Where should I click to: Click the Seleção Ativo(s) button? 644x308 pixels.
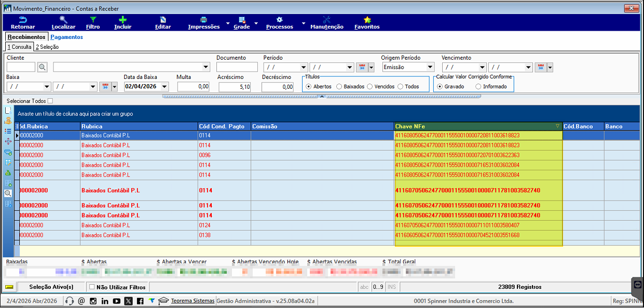click(51, 287)
